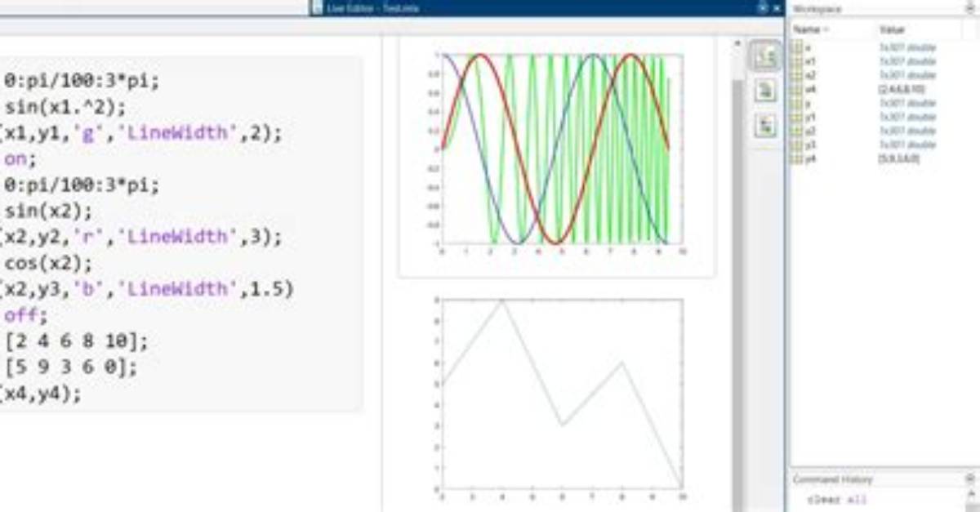Click the Live Editor title bar label
Viewport: 980px width, 512px height.
(371, 7)
